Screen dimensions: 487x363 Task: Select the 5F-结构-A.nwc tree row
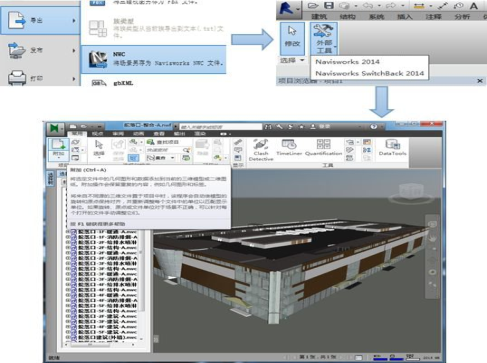tap(107, 311)
